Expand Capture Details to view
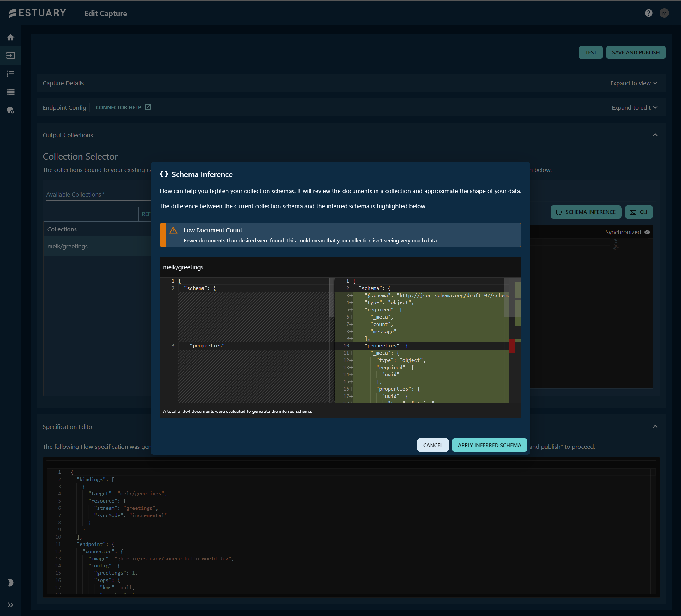 coord(633,83)
